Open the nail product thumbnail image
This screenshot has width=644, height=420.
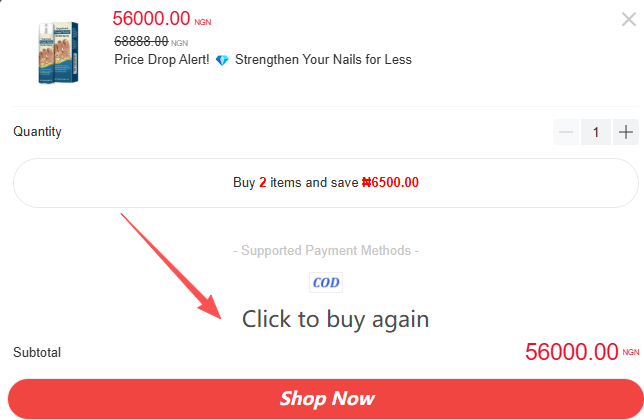(58, 53)
